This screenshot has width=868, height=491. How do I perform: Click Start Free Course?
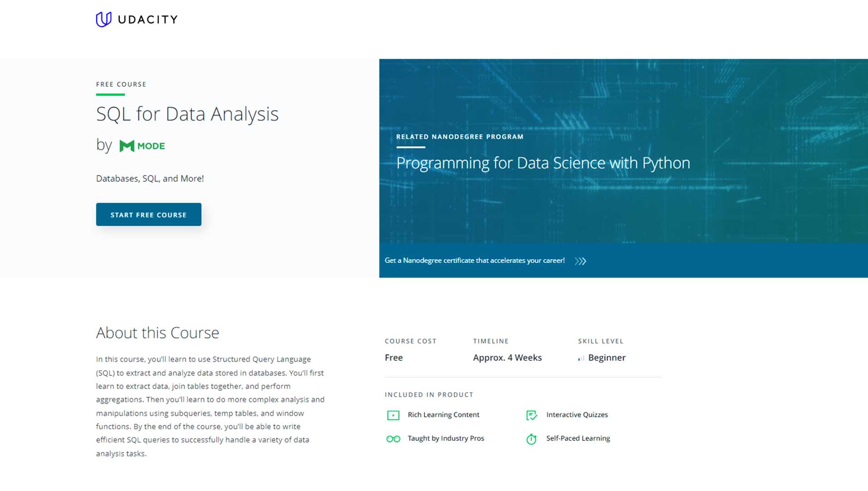click(x=149, y=214)
